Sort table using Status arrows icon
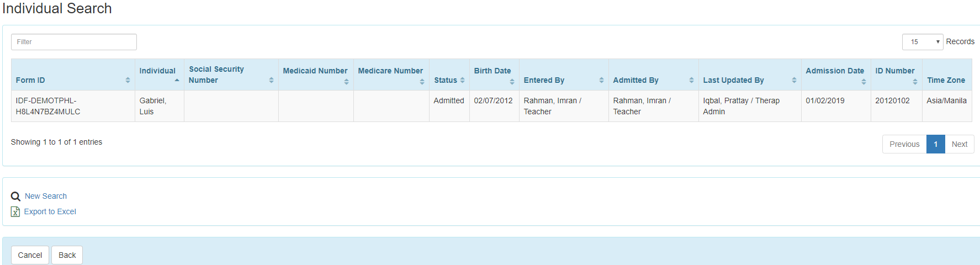Viewport: 980px width, 265px height. click(462, 80)
